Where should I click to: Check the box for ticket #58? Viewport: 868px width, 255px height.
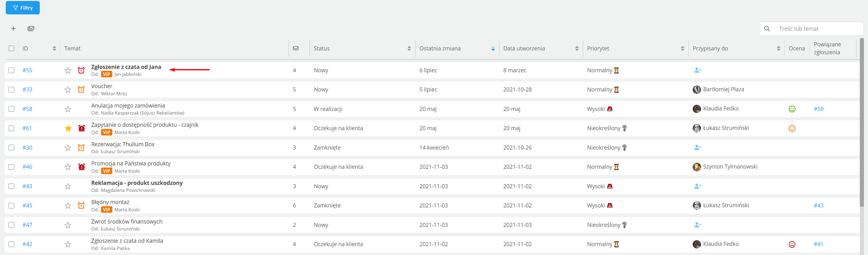point(11,109)
